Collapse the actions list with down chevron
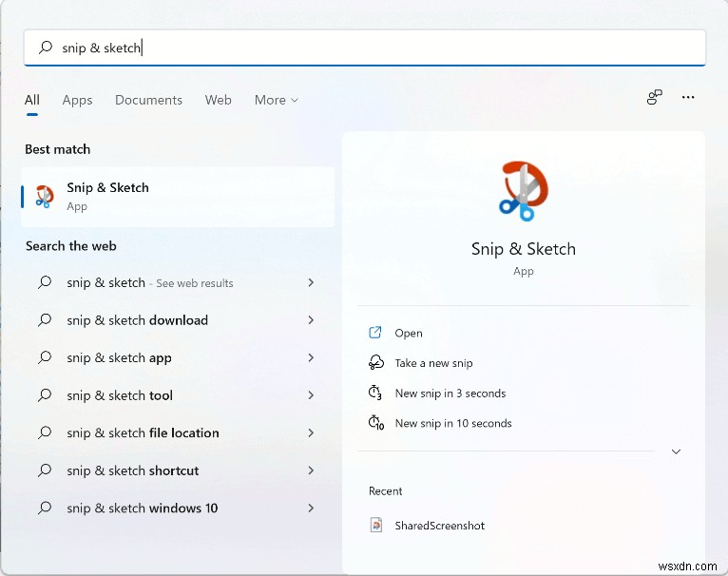Viewport: 728px width, 576px height. click(676, 451)
